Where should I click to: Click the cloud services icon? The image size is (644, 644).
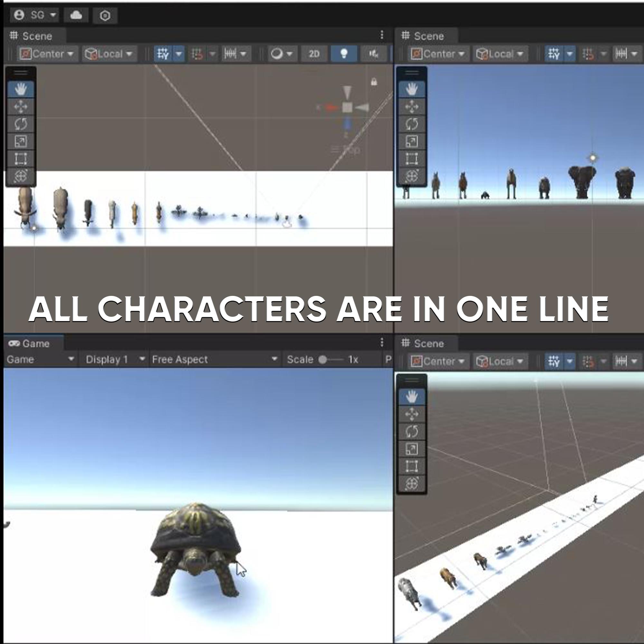(76, 15)
